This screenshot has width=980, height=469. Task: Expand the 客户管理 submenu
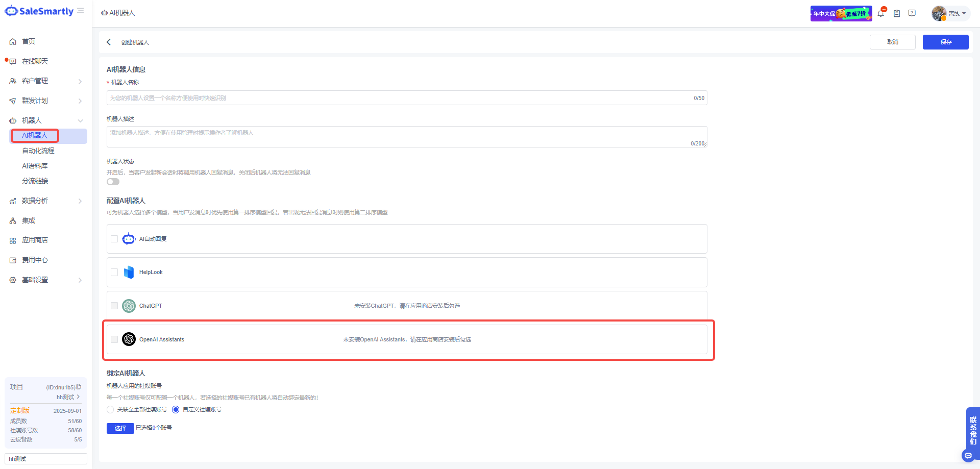(80, 81)
